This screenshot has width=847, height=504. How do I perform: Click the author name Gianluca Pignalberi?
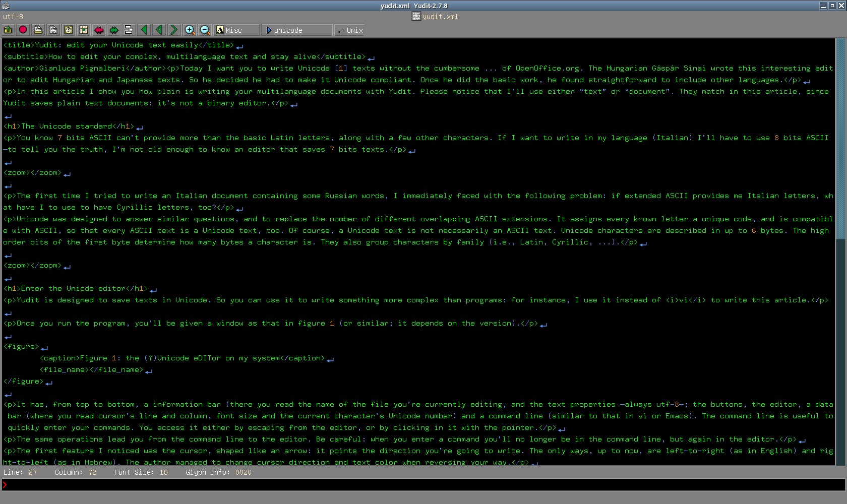tap(82, 68)
